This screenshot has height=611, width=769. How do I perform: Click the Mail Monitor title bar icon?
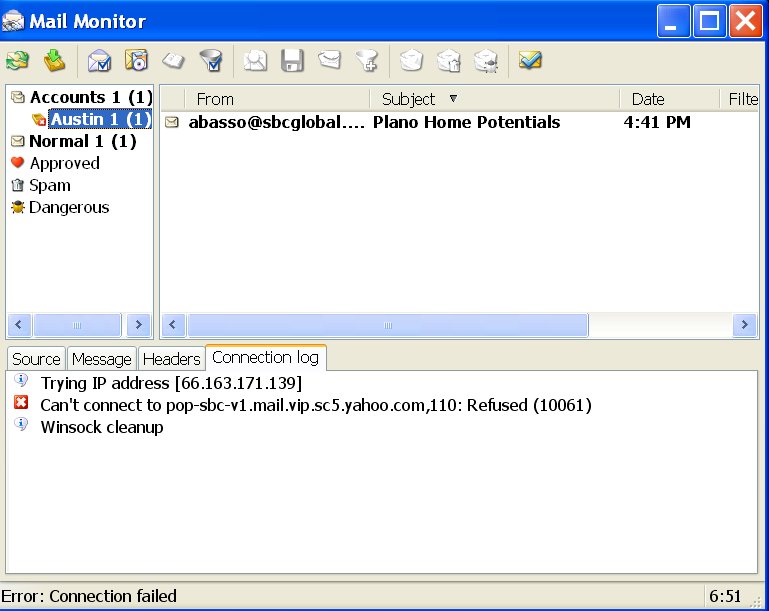coord(13,21)
